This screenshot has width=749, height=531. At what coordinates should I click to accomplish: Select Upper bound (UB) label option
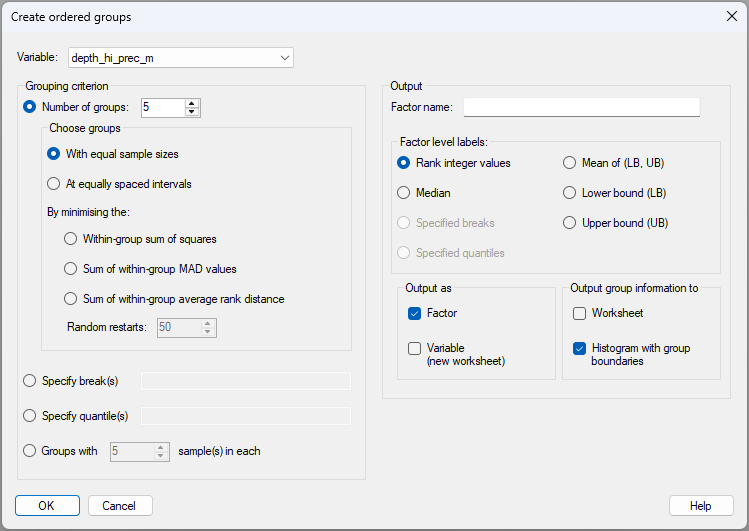coord(570,223)
